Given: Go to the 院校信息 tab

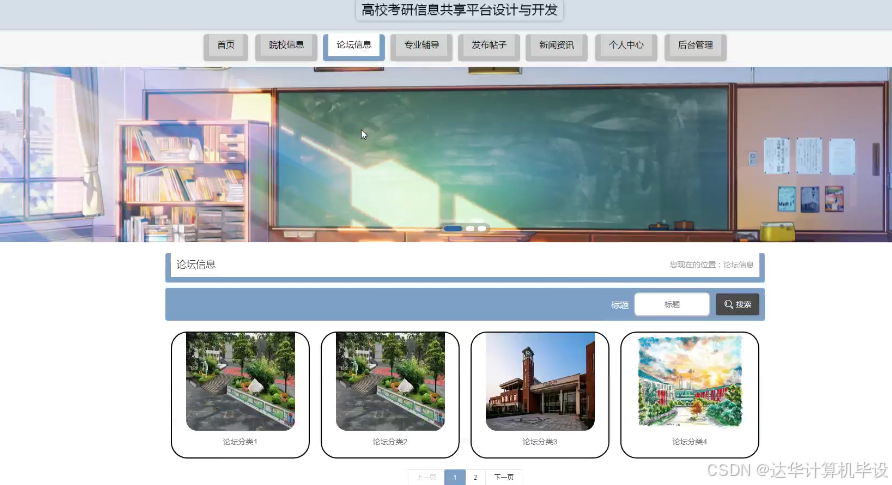Looking at the screenshot, I should [x=286, y=46].
